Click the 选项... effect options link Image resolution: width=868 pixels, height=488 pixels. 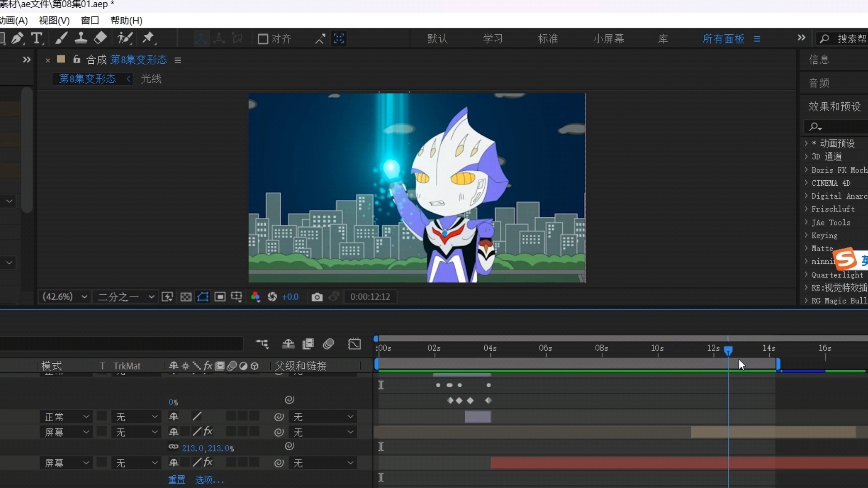click(x=209, y=480)
